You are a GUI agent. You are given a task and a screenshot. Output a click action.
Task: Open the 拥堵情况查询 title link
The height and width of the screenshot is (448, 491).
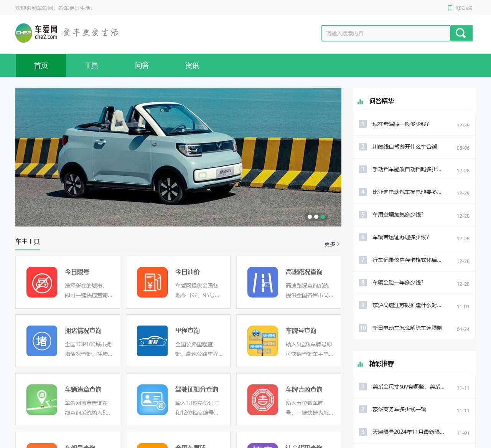point(83,331)
